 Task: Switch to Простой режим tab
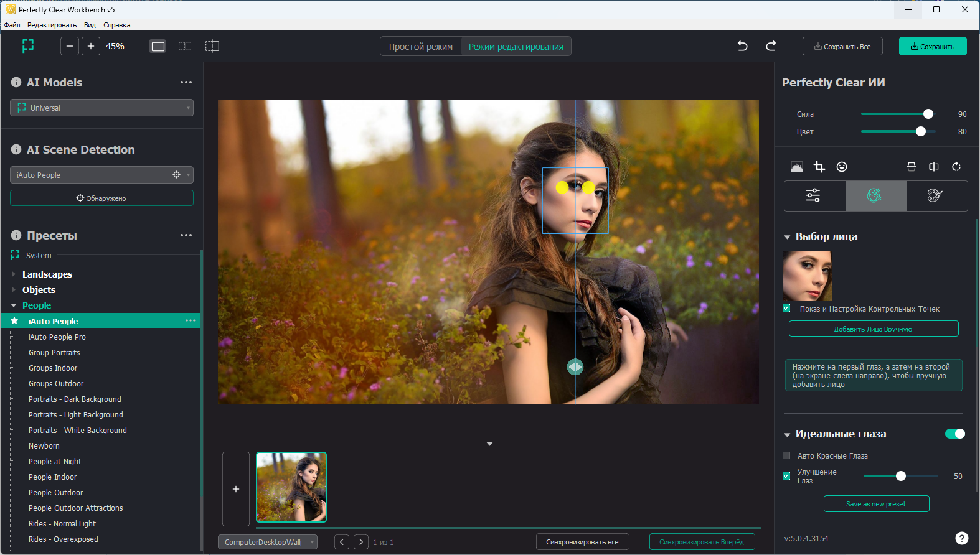421,47
